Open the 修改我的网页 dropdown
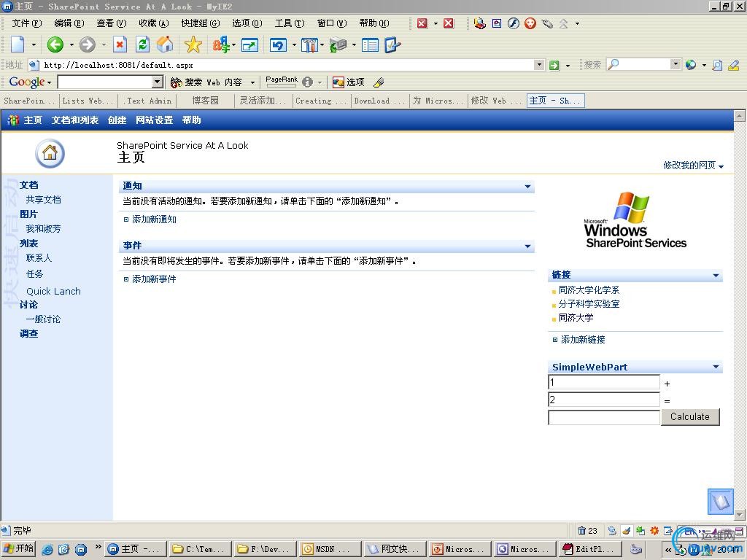The height and width of the screenshot is (560, 747). [x=694, y=166]
